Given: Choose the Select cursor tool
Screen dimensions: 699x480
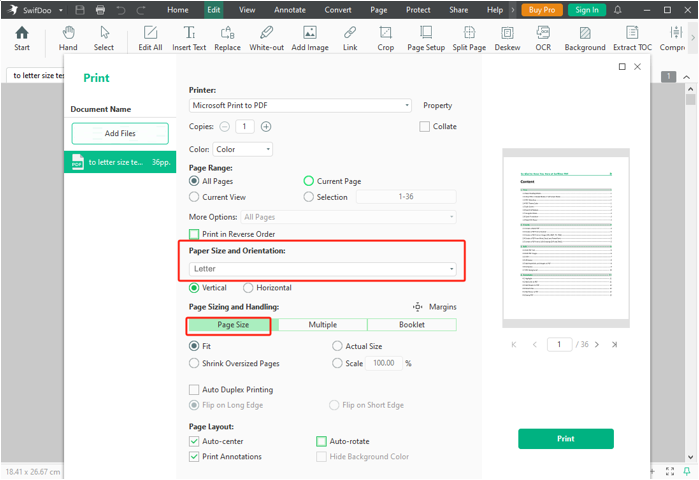Looking at the screenshot, I should 104,38.
